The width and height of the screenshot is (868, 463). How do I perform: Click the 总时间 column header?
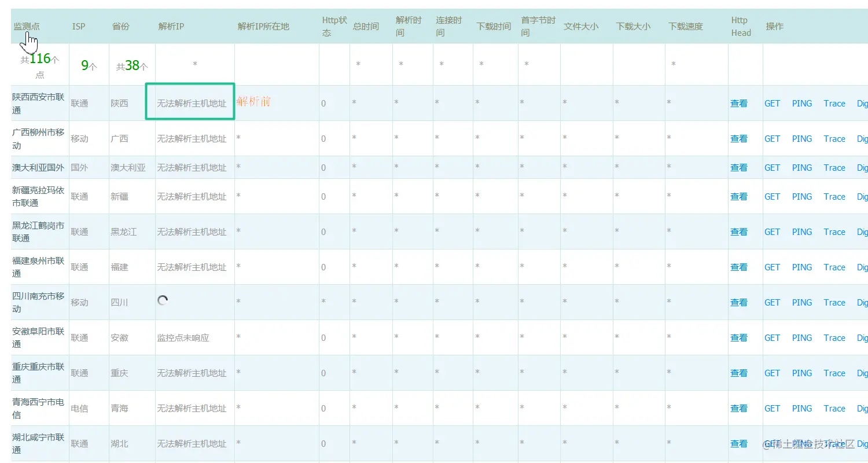point(366,27)
